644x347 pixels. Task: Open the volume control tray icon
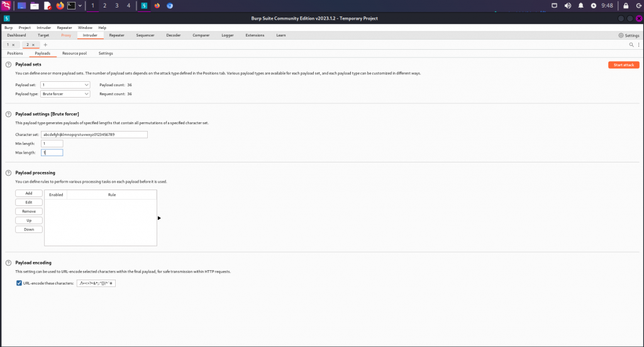point(568,6)
